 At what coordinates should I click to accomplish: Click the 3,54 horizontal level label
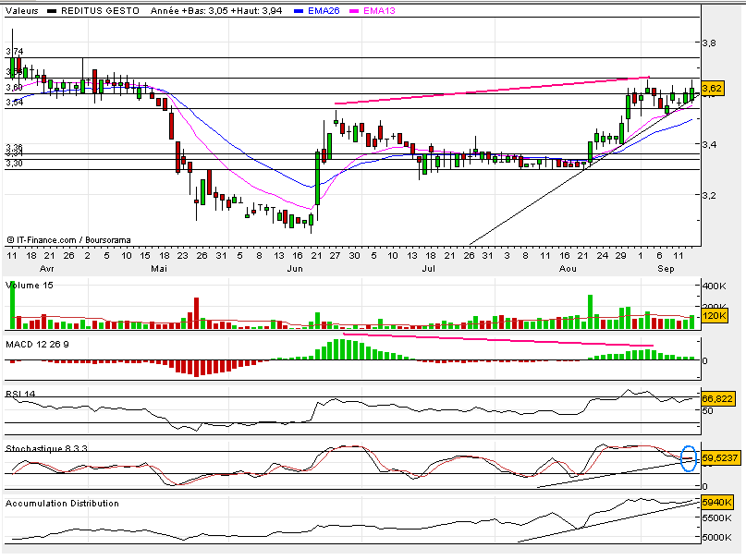[x=14, y=102]
